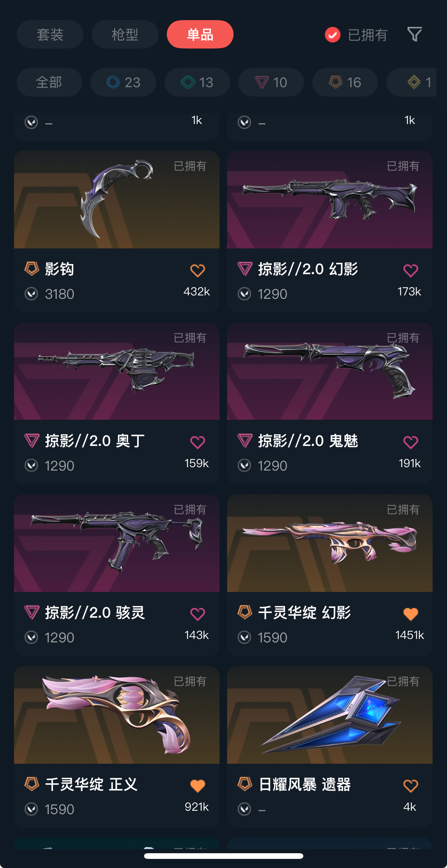Filter by blue circle tier with 23 items
The image size is (447, 868).
(x=123, y=82)
